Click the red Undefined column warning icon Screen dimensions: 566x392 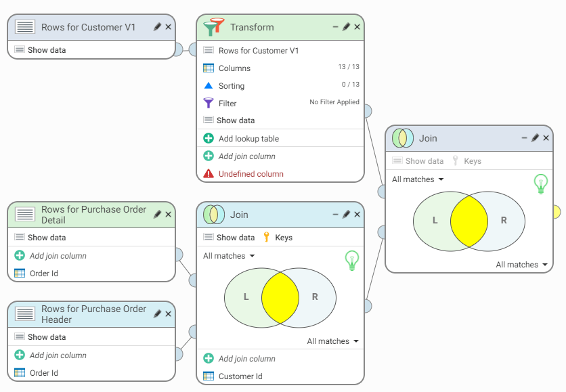(x=209, y=174)
